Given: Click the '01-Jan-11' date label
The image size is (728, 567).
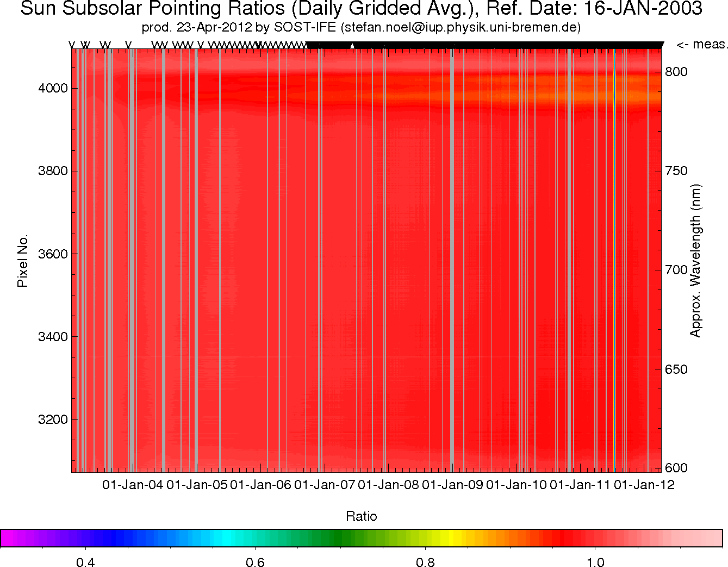Looking at the screenshot, I should point(580,485).
